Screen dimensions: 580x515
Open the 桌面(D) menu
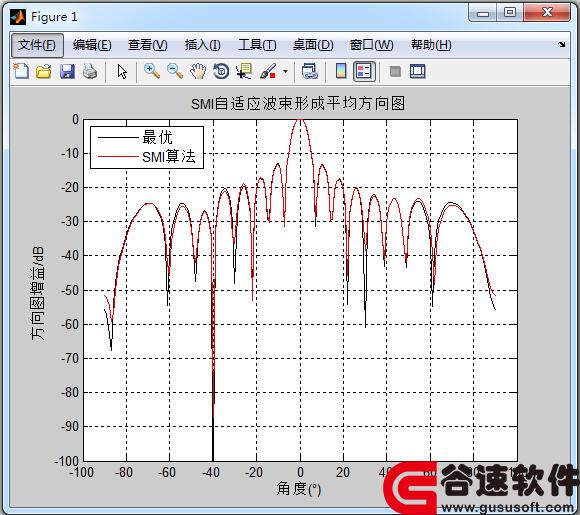(313, 45)
